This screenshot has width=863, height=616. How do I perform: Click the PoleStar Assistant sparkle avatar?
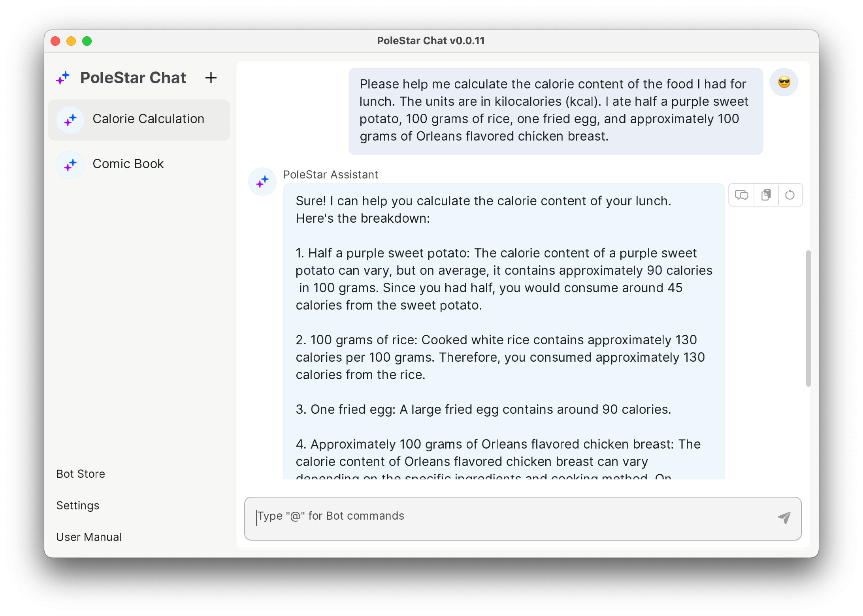coord(262,182)
